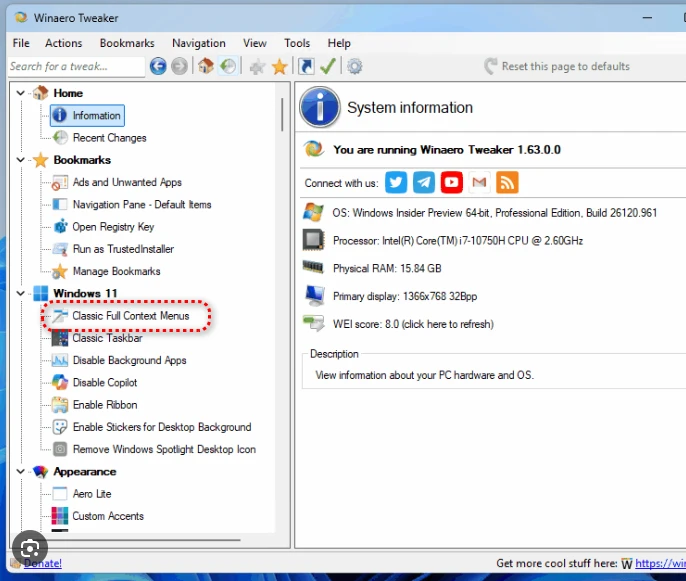Click the RAM module icon
Viewport: 686px width, 581px height.
pos(313,267)
